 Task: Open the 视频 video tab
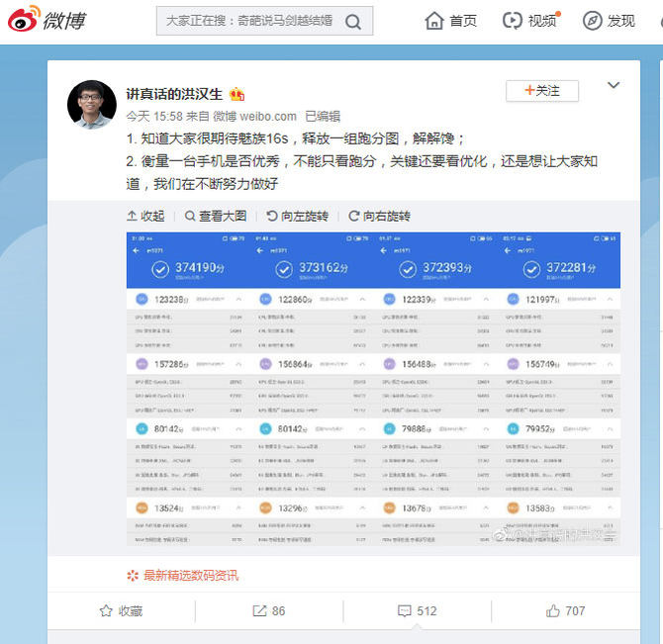(x=531, y=21)
